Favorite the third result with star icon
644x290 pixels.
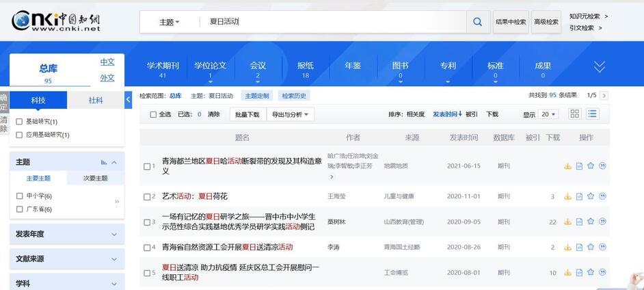point(591,222)
